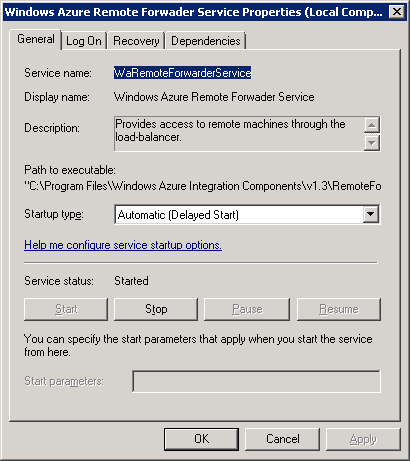Click the Description label

tap(52, 128)
